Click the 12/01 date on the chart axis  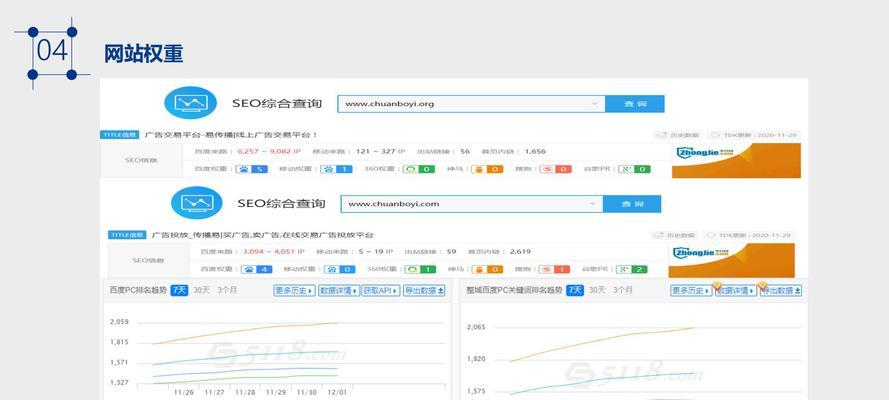pyautogui.click(x=337, y=392)
